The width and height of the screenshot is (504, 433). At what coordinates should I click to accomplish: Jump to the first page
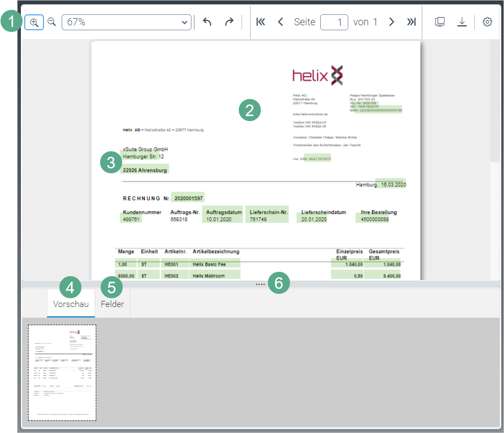click(x=261, y=22)
